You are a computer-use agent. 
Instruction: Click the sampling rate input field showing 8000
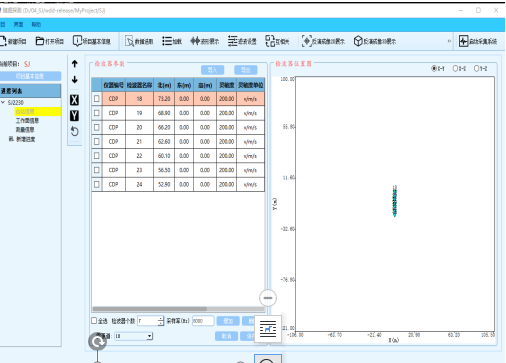203,321
